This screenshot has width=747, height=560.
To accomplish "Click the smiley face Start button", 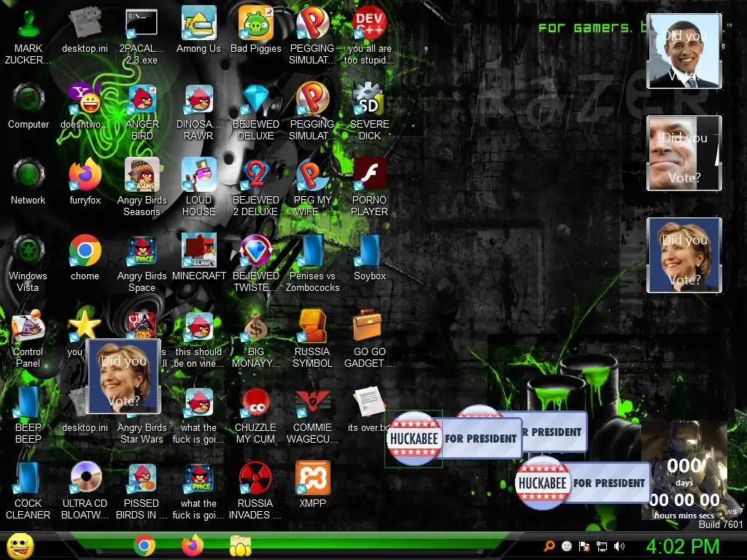I will pyautogui.click(x=20, y=546).
